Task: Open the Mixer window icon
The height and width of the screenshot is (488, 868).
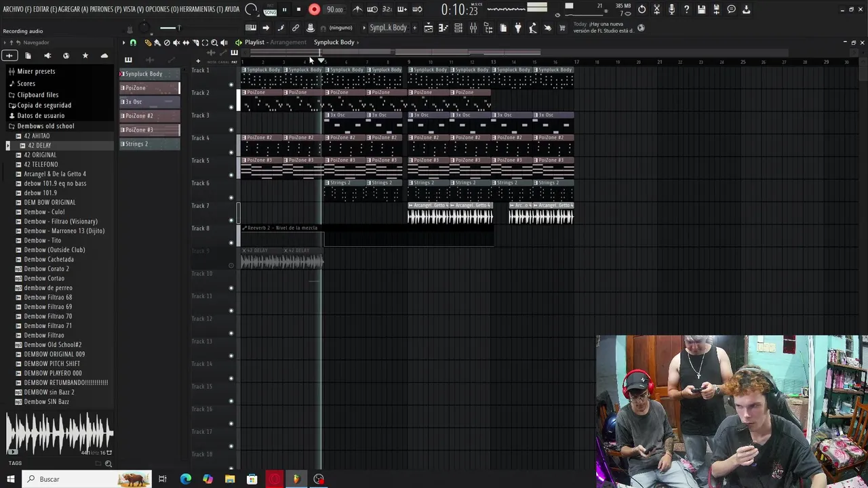Action: click(473, 28)
